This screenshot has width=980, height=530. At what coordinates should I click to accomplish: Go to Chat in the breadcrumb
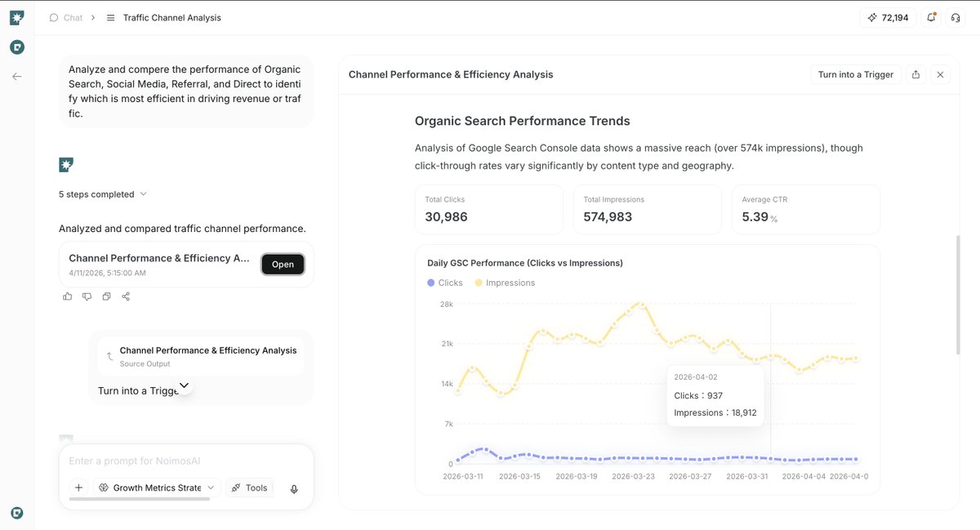click(x=66, y=17)
